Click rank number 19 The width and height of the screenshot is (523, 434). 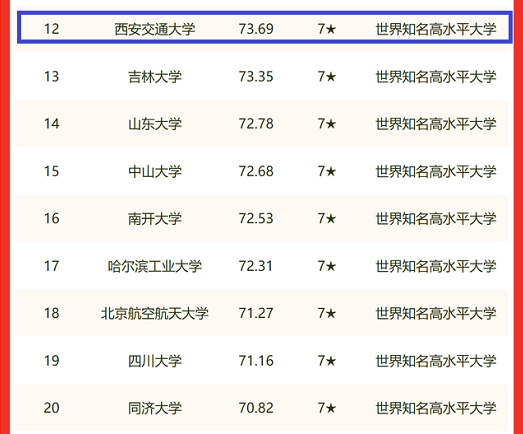click(52, 361)
